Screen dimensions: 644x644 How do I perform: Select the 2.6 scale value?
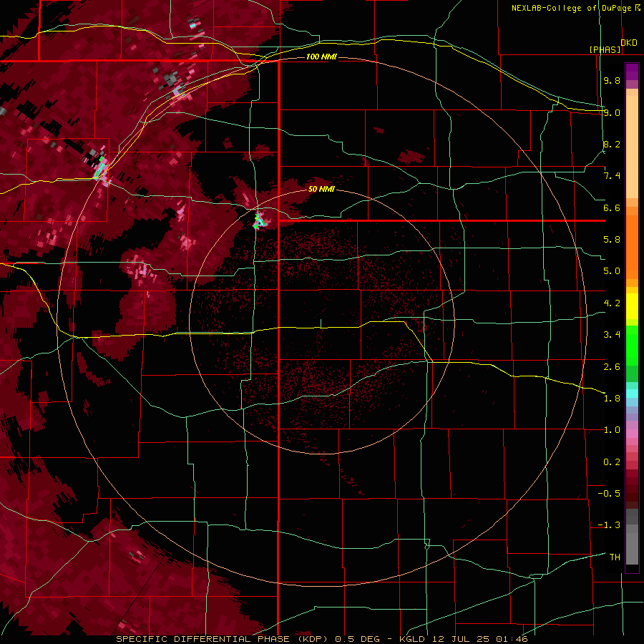[612, 367]
